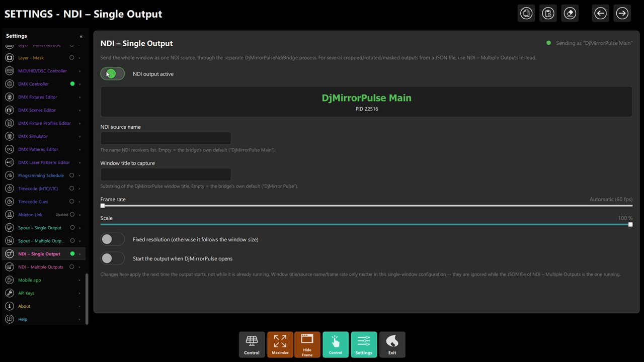
Task: Expand the MIDI/HID/OSC Controller chevron
Action: click(x=79, y=71)
